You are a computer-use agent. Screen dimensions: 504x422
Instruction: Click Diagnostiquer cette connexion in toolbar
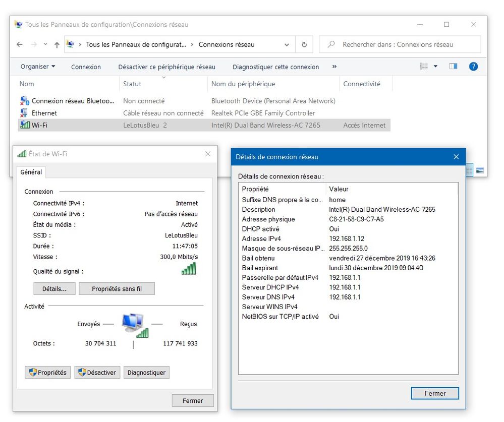(275, 67)
